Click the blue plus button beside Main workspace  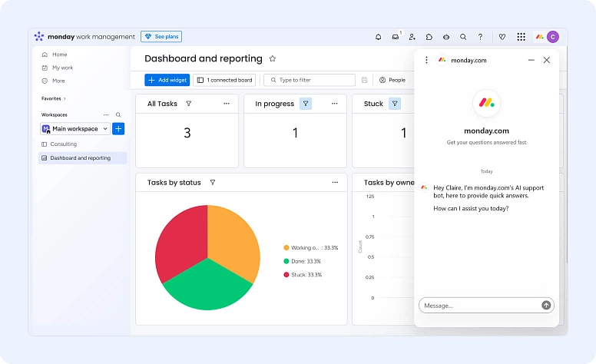click(x=118, y=129)
